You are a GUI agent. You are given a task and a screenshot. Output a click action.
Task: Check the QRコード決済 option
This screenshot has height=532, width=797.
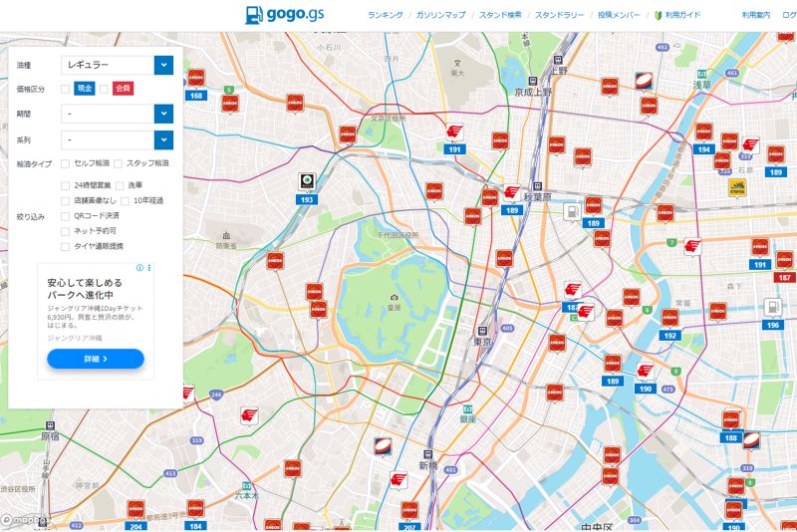click(66, 215)
